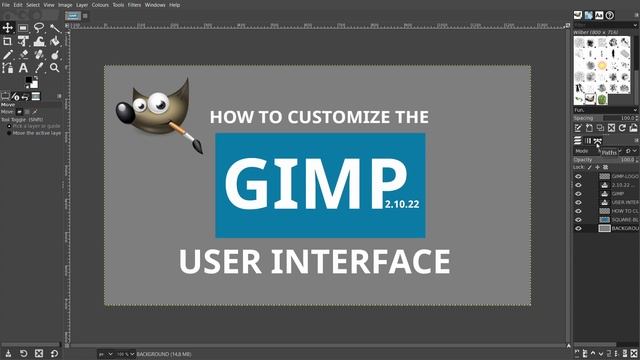Viewport: 640px width, 360px height.
Task: Open the layer Mode dropdown
Action: [x=598, y=151]
